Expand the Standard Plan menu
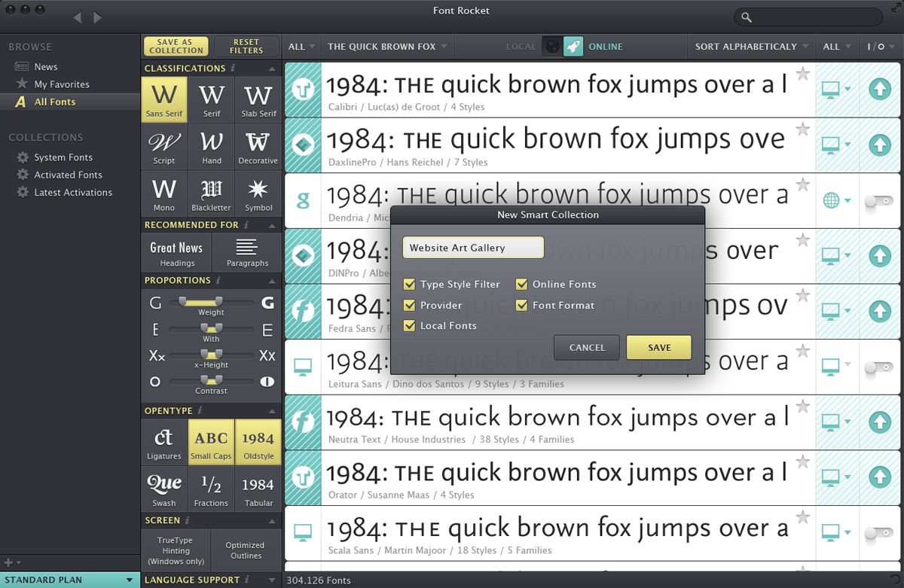The image size is (904, 588). pos(70,580)
